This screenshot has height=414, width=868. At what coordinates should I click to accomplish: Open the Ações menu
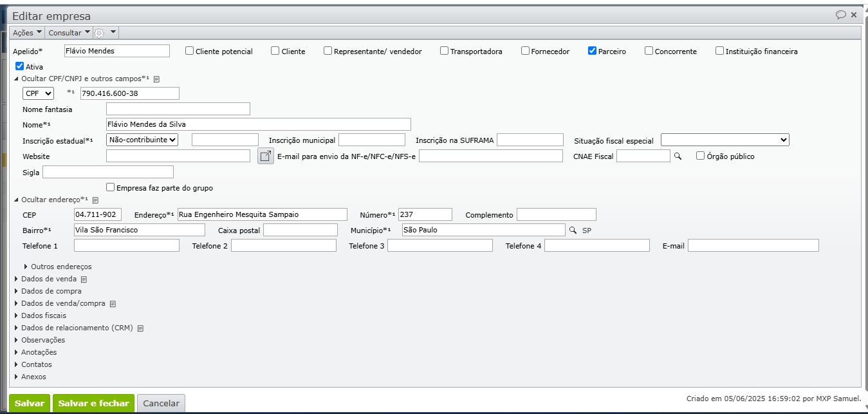(x=27, y=33)
